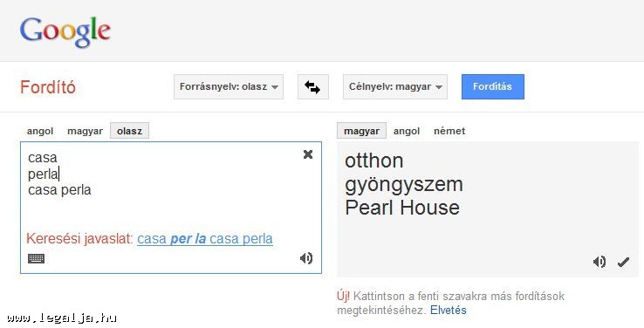Select angol as source language

(x=40, y=131)
